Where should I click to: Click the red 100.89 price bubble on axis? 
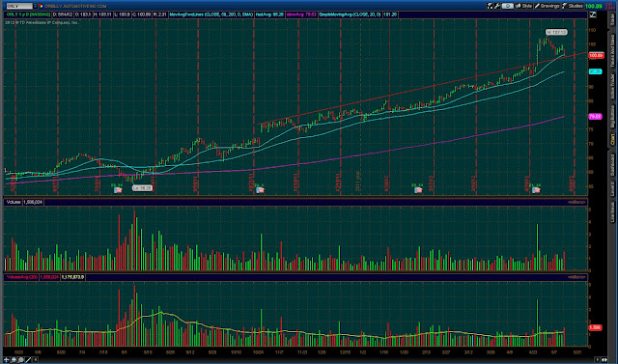point(596,56)
